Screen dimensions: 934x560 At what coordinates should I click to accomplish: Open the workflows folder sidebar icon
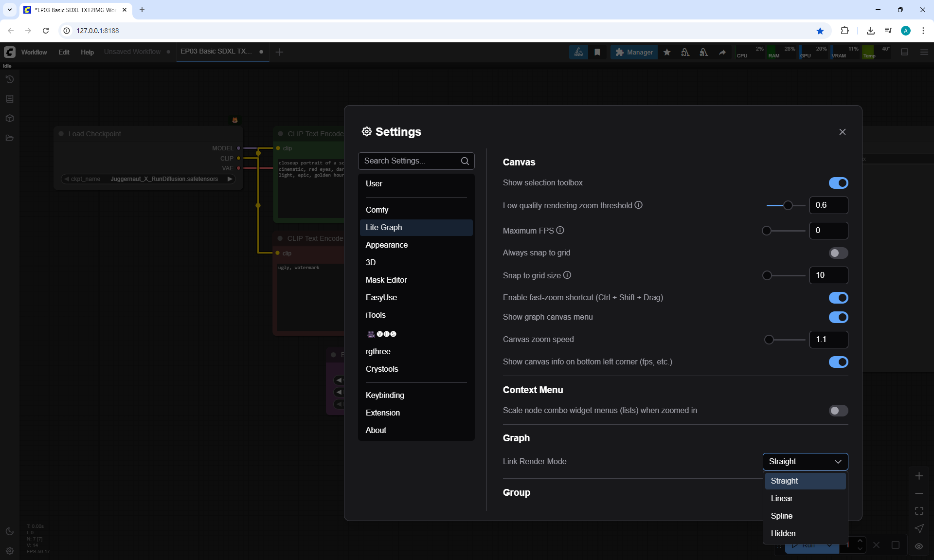[10, 138]
